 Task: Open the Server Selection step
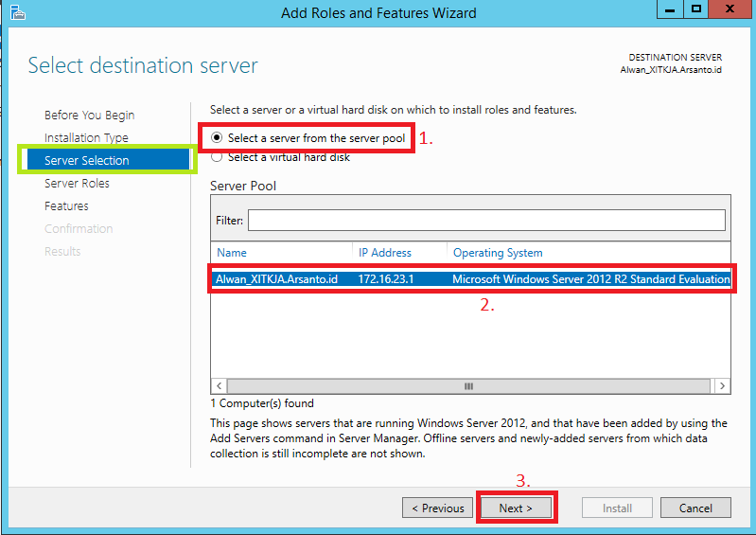click(108, 161)
